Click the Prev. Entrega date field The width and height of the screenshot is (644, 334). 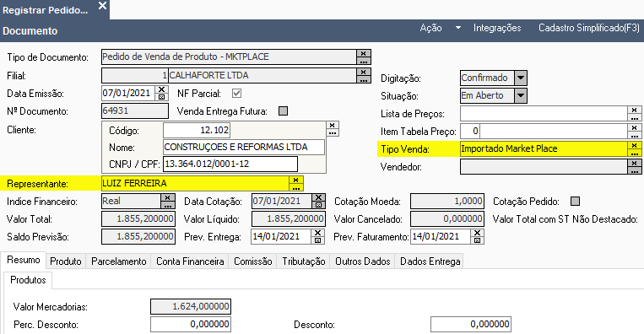coord(281,236)
